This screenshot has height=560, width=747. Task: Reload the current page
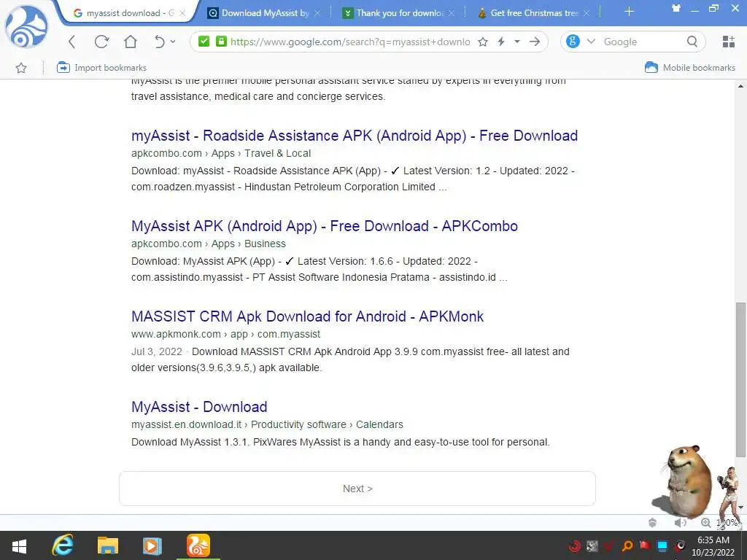(x=101, y=42)
